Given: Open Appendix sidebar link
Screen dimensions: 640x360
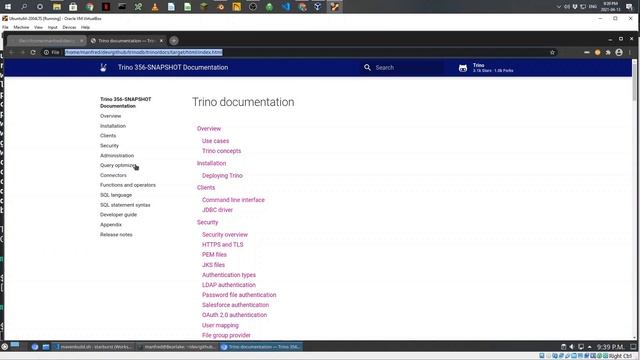Looking at the screenshot, I should (111, 224).
